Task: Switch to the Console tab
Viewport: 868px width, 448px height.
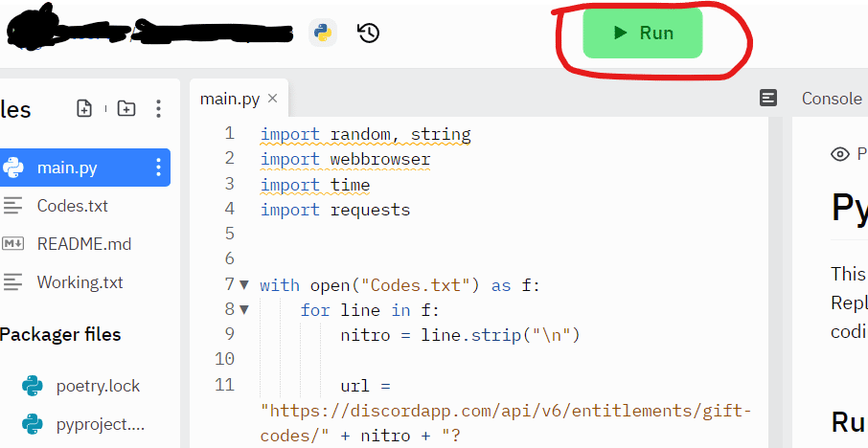Action: tap(831, 99)
